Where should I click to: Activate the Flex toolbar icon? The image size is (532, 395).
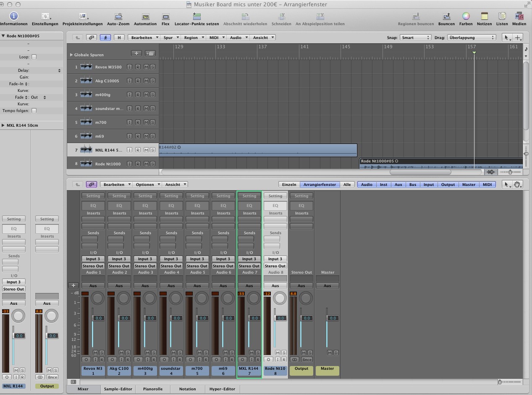pos(165,17)
